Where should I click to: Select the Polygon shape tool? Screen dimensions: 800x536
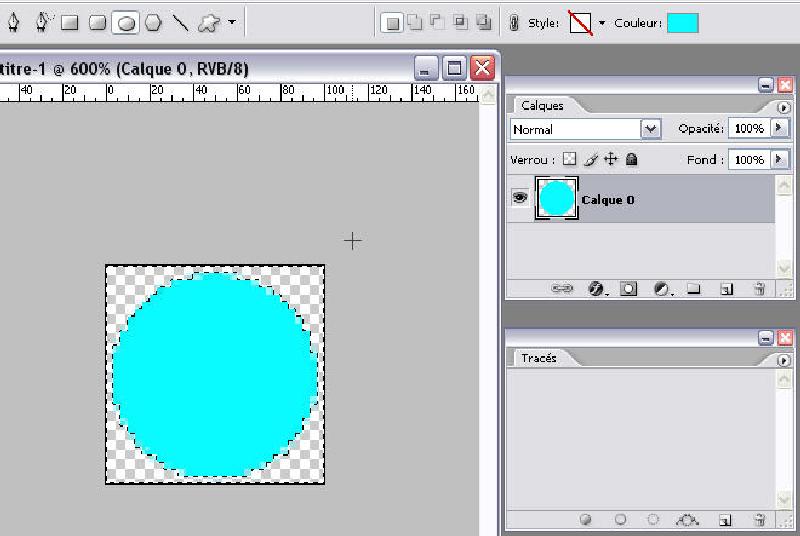coord(153,22)
